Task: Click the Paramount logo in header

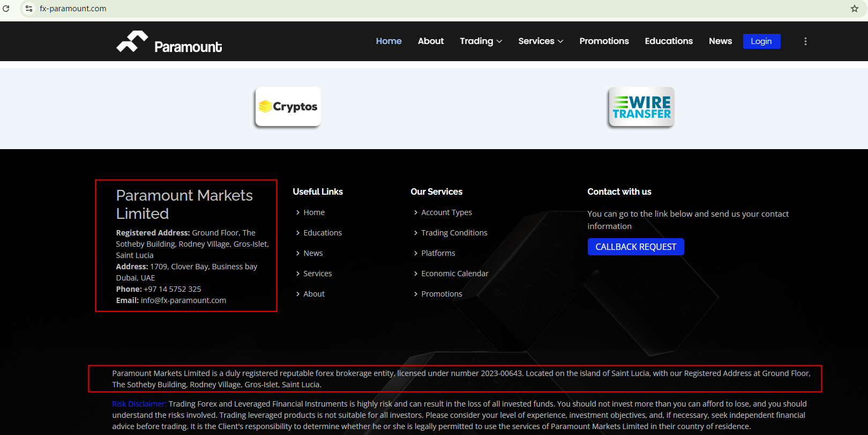Action: [x=169, y=42]
